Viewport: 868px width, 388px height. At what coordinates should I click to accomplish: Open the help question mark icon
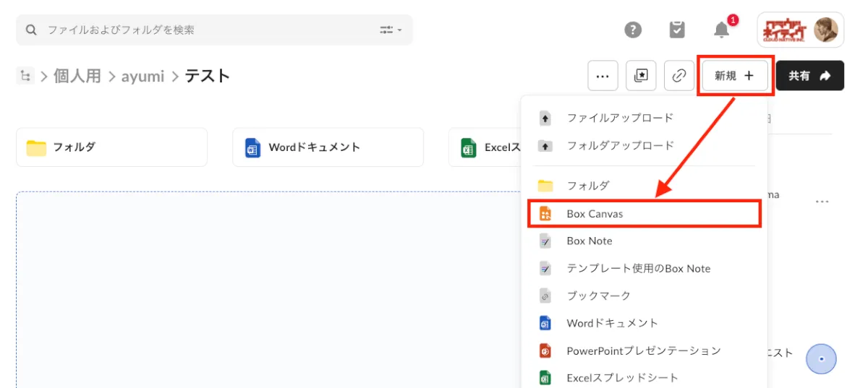(633, 30)
